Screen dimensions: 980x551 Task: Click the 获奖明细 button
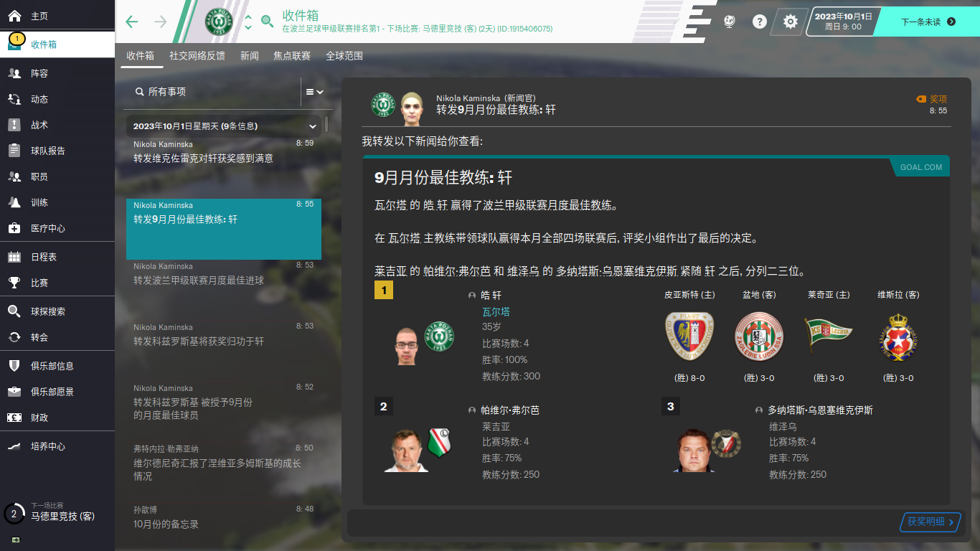point(930,522)
